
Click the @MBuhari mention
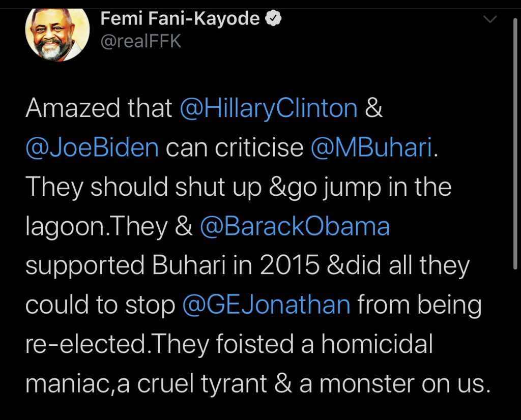(370, 147)
